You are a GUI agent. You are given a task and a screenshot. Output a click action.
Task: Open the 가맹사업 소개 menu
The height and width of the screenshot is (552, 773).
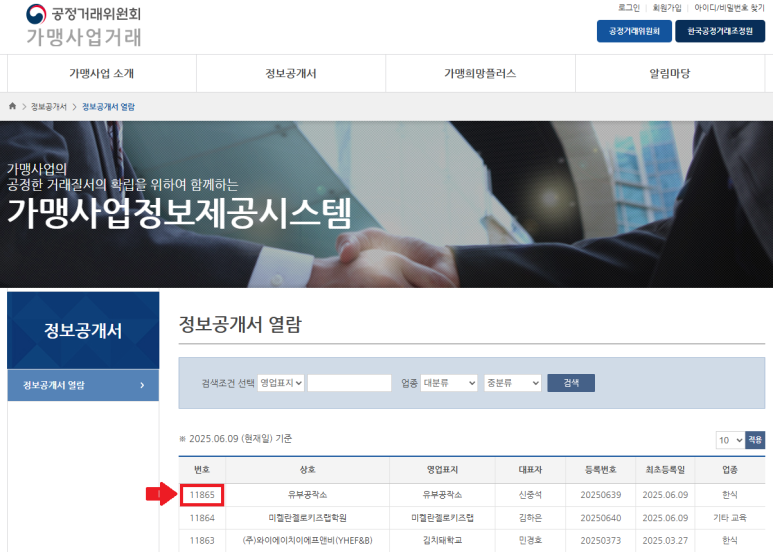pyautogui.click(x=102, y=73)
